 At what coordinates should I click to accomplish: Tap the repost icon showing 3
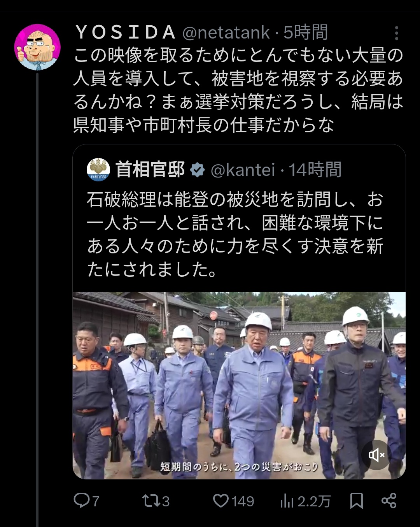point(156,501)
